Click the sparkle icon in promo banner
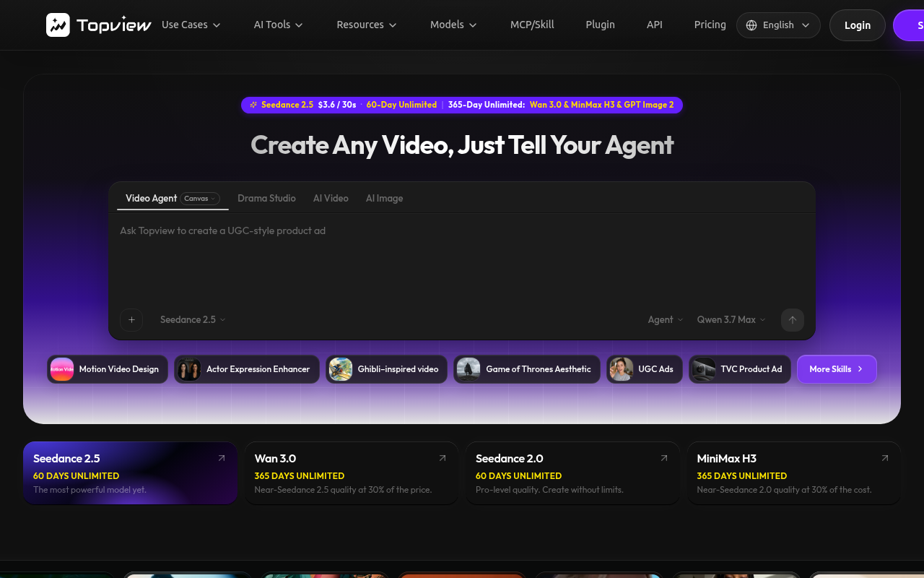The image size is (924, 578). coord(253,105)
